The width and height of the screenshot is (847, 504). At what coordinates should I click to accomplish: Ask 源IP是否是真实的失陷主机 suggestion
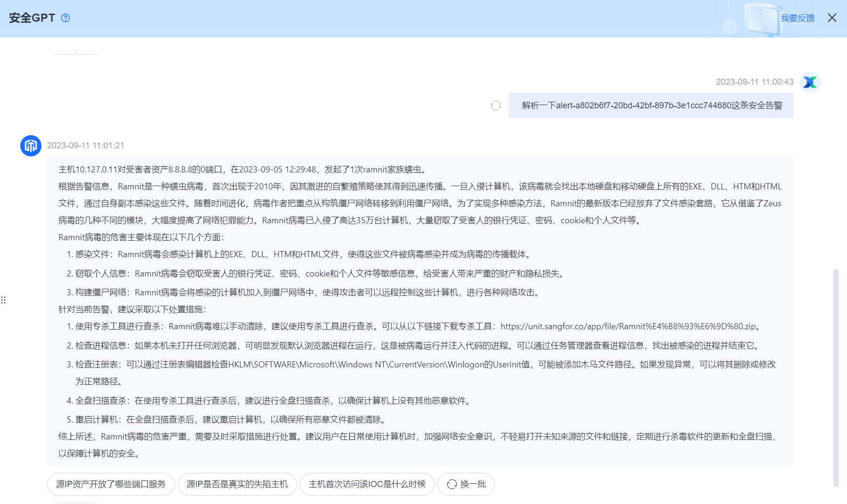pyautogui.click(x=237, y=484)
